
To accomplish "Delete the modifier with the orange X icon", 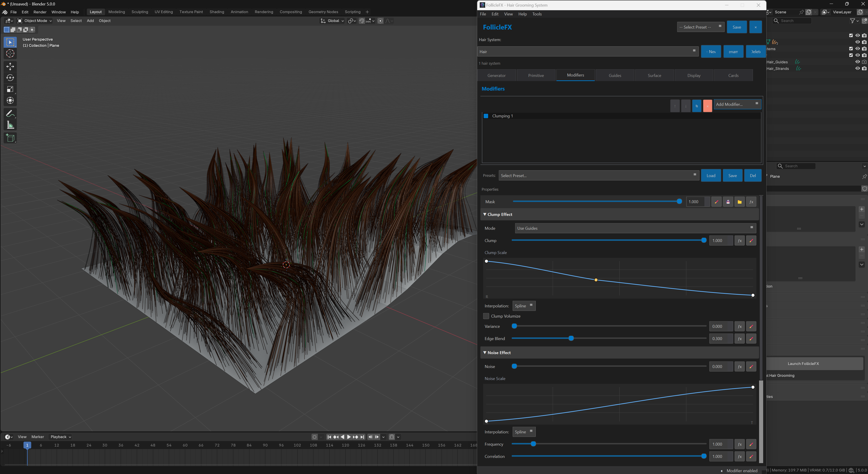I will pos(707,106).
